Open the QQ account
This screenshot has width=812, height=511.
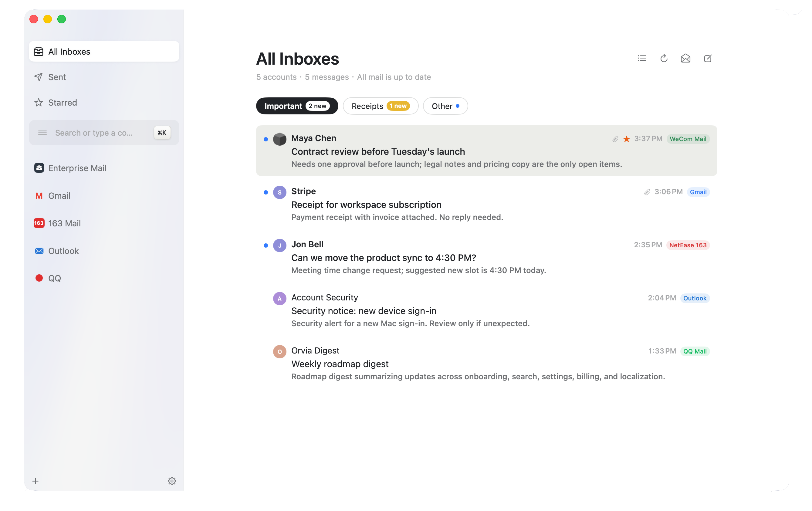coord(104,278)
